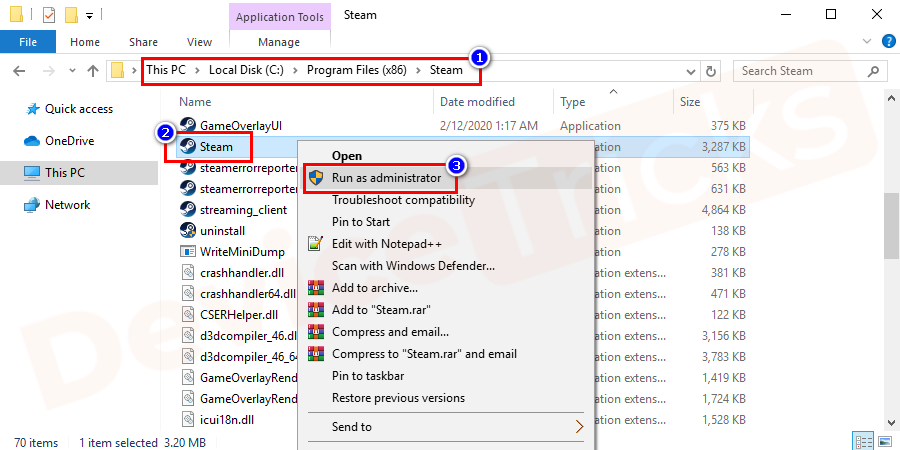Screen dimensions: 900x450
Task: Refresh the current folder view
Action: 711,71
